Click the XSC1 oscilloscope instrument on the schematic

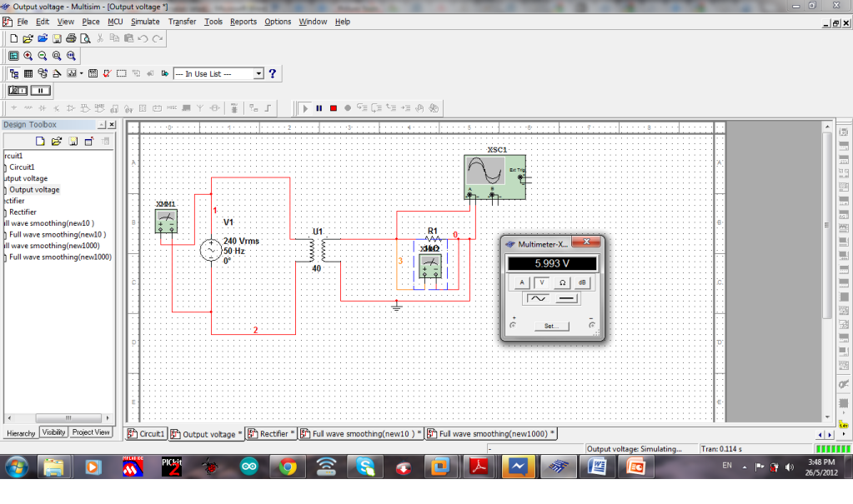point(494,177)
